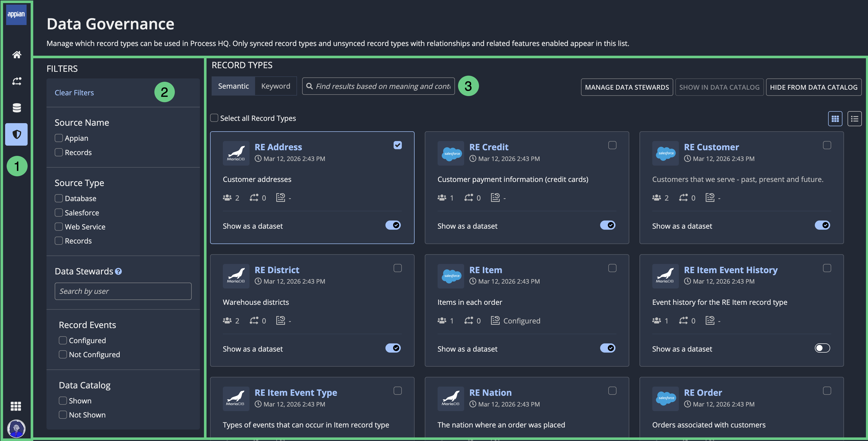Check the Salesforce source type filter

(x=59, y=213)
